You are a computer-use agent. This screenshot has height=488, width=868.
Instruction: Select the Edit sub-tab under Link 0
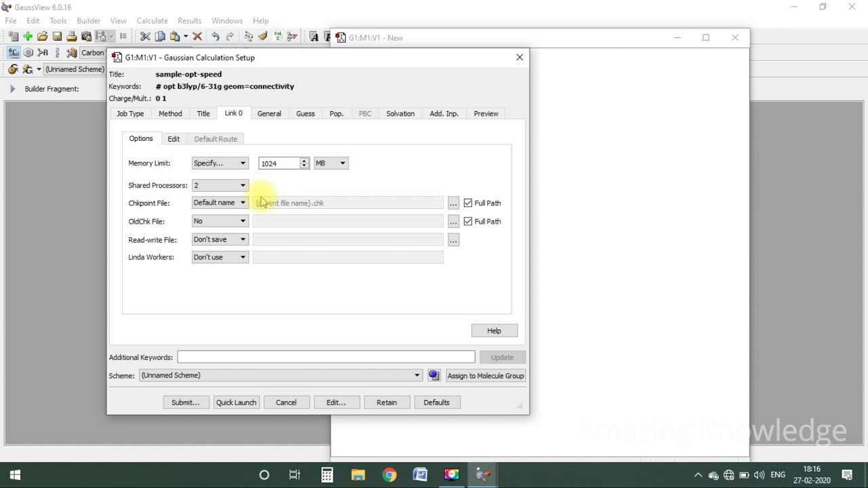174,139
